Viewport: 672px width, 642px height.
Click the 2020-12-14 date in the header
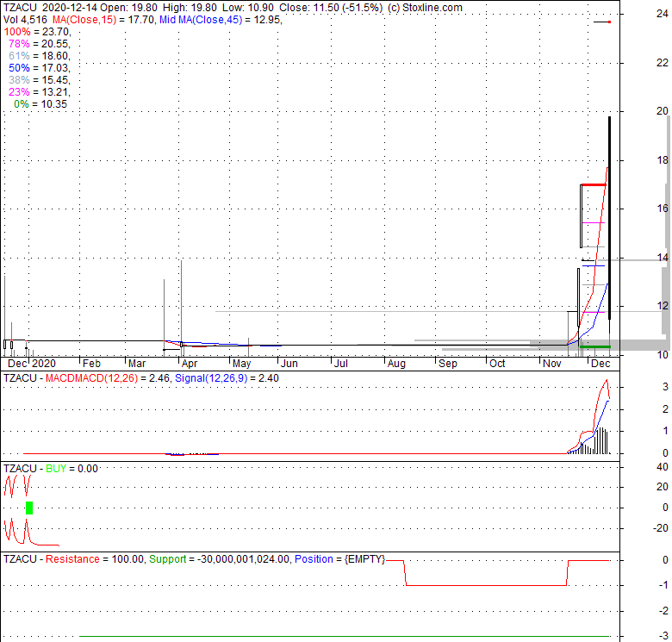pyautogui.click(x=71, y=8)
